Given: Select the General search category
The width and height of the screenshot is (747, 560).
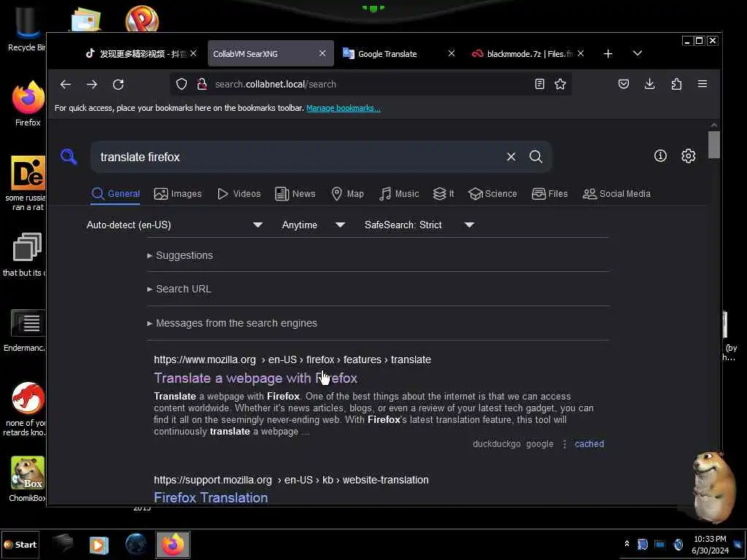Looking at the screenshot, I should (x=115, y=194).
